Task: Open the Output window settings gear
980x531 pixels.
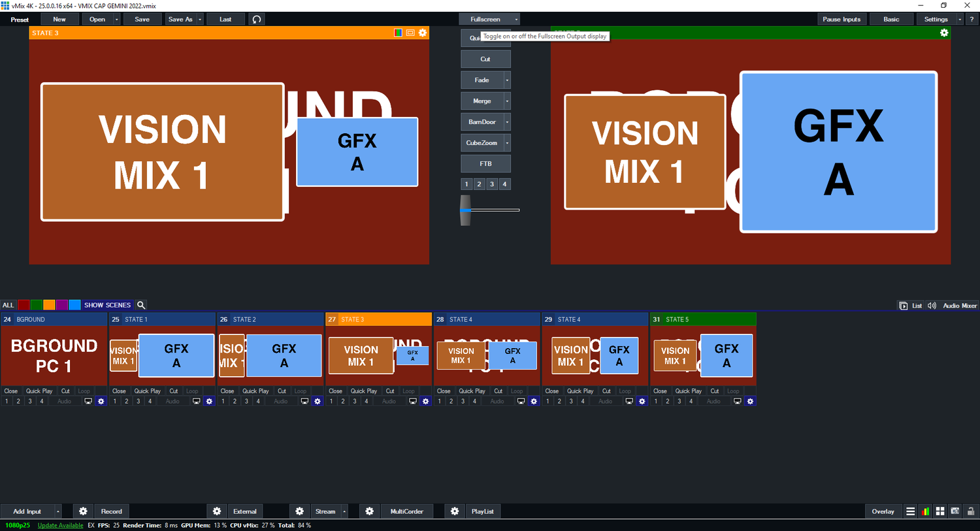Action: pos(944,33)
